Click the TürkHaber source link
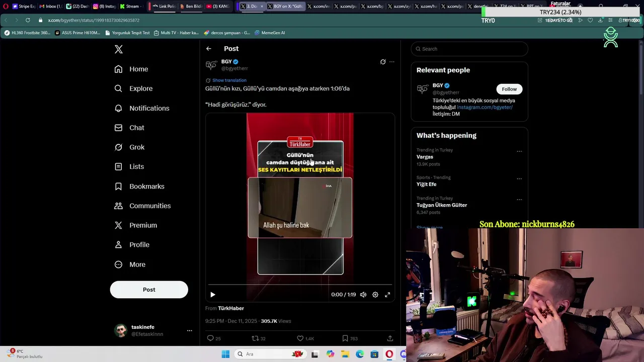This screenshot has width=644, height=362. tap(231, 308)
